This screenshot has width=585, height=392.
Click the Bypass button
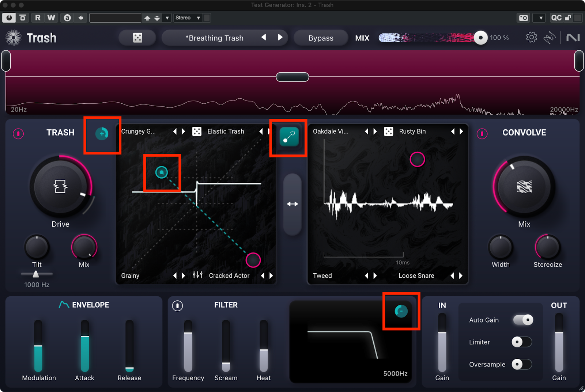(x=321, y=38)
